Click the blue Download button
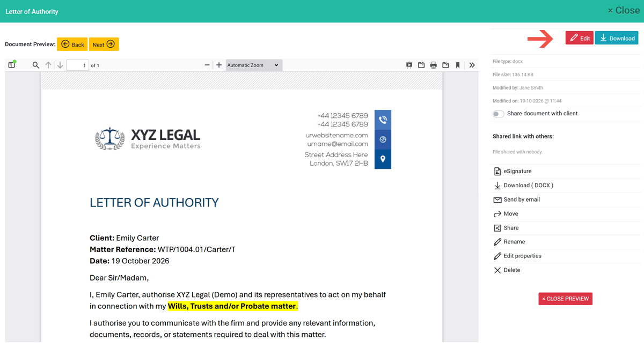Image resolution: width=644 pixels, height=362 pixels. point(617,38)
